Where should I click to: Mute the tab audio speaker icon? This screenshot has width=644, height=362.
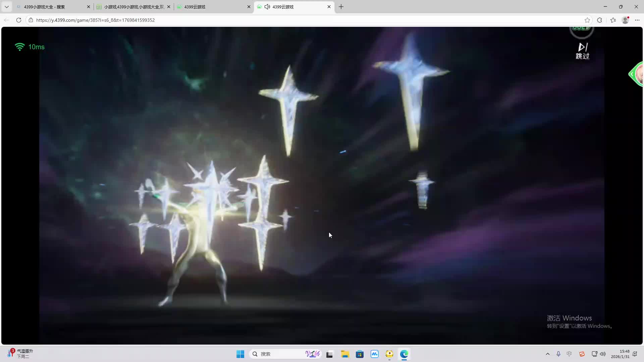click(267, 7)
